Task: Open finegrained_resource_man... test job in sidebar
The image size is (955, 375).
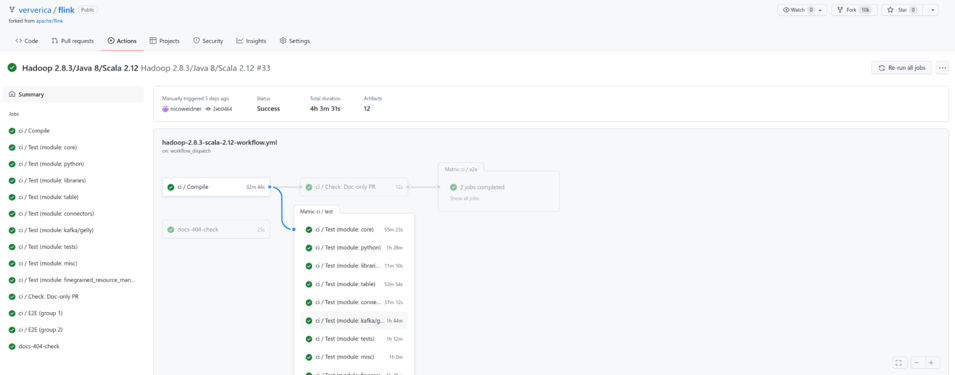Action: tap(73, 280)
